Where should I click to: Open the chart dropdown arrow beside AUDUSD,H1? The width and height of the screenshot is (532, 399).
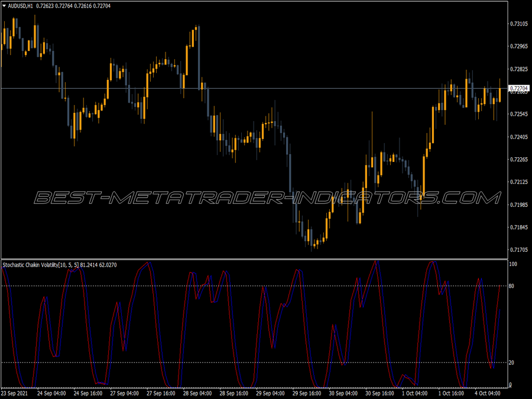4,6
